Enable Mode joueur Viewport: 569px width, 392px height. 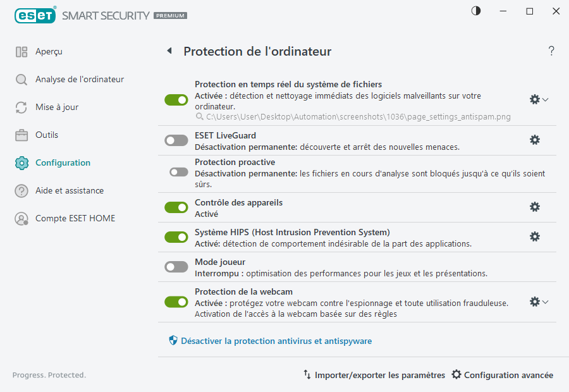[x=176, y=266]
